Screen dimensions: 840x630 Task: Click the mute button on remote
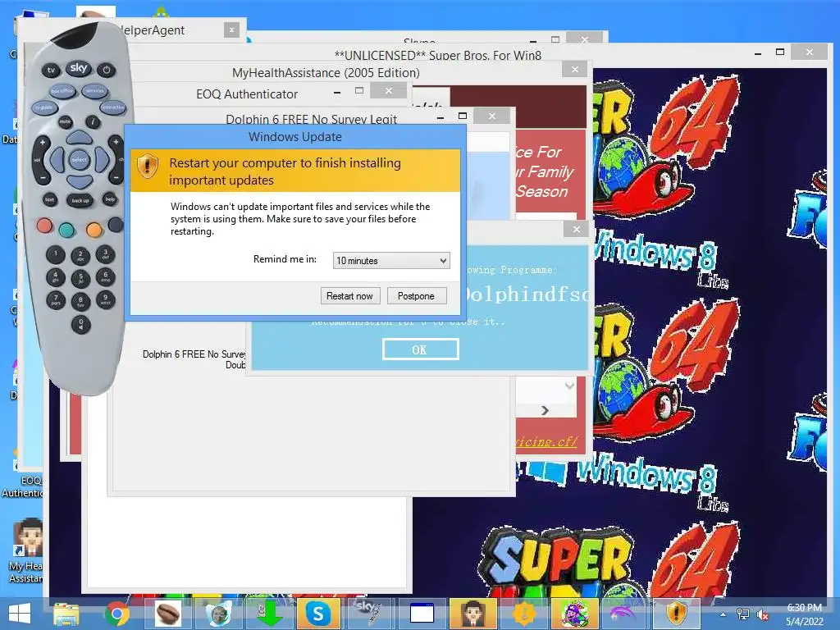coord(65,121)
